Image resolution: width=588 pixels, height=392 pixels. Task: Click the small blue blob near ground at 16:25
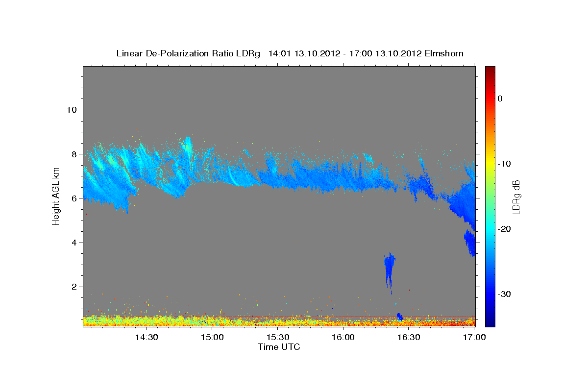(400, 317)
